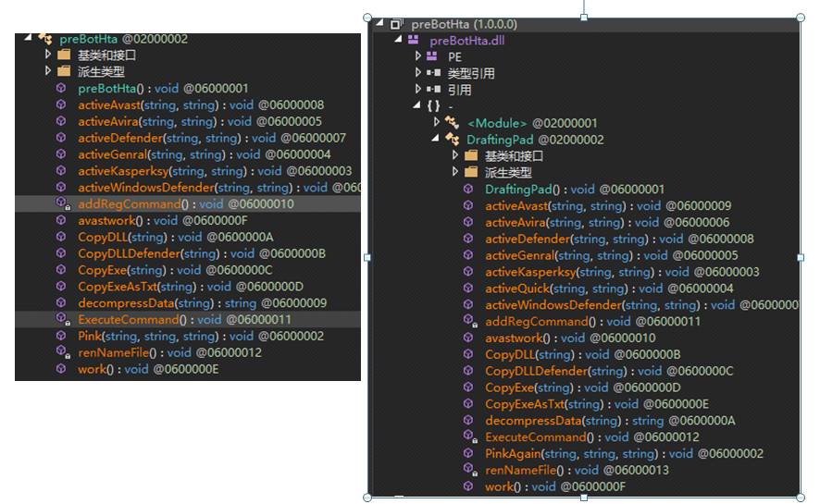Click the preBotHta @02000002 class icon
This screenshot has height=504, width=820.
pyautogui.click(x=43, y=39)
